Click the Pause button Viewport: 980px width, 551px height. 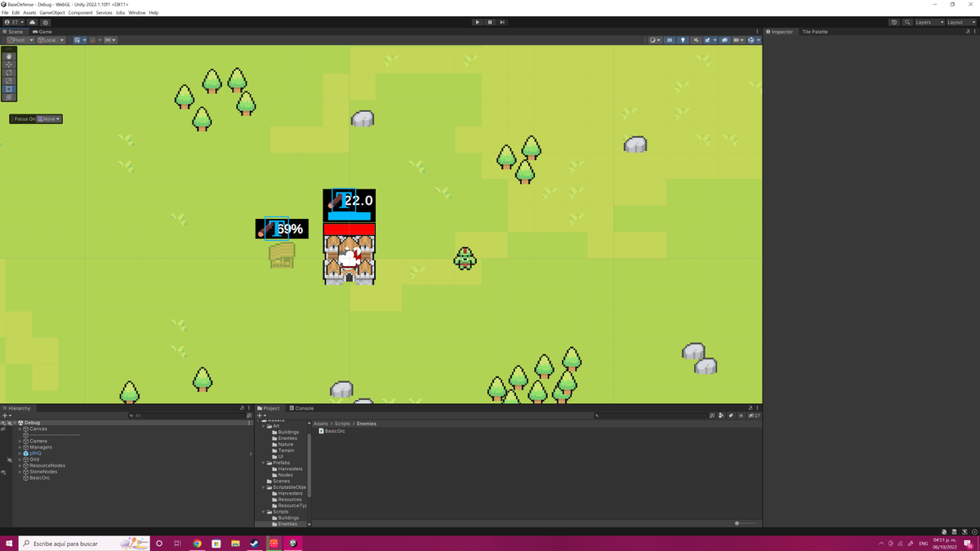point(490,22)
